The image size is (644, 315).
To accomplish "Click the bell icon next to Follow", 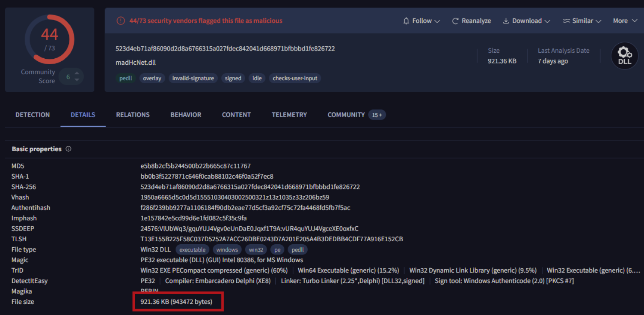I will coord(406,21).
